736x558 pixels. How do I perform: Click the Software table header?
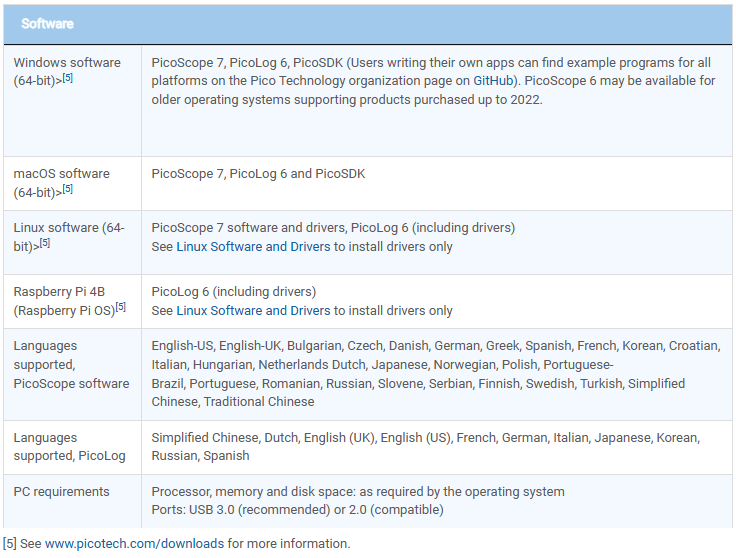pyautogui.click(x=47, y=23)
